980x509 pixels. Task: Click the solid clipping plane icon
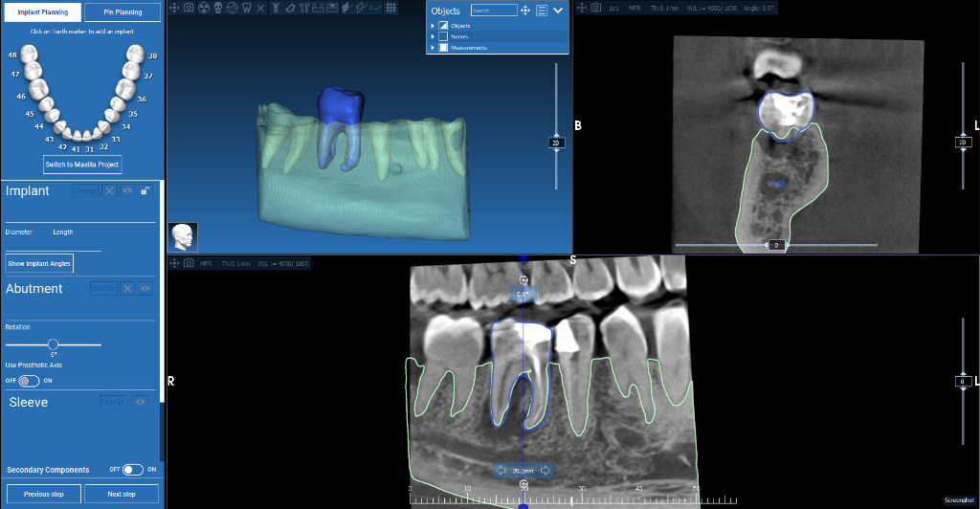coord(347,8)
